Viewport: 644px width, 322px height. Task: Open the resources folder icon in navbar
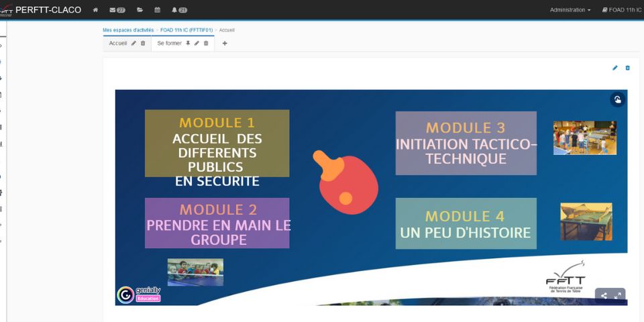coord(140,10)
